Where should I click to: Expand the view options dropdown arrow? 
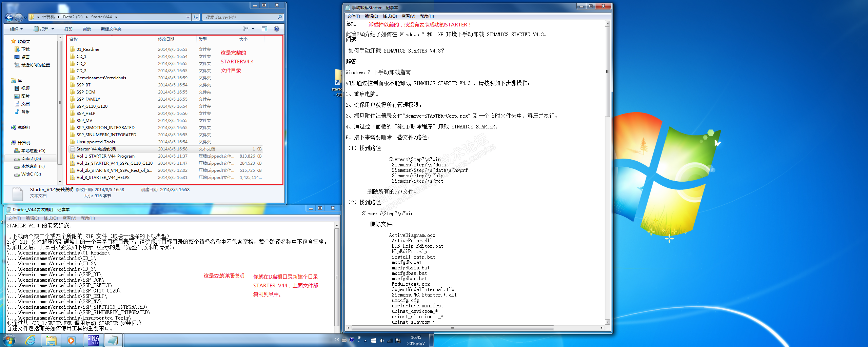(x=253, y=29)
